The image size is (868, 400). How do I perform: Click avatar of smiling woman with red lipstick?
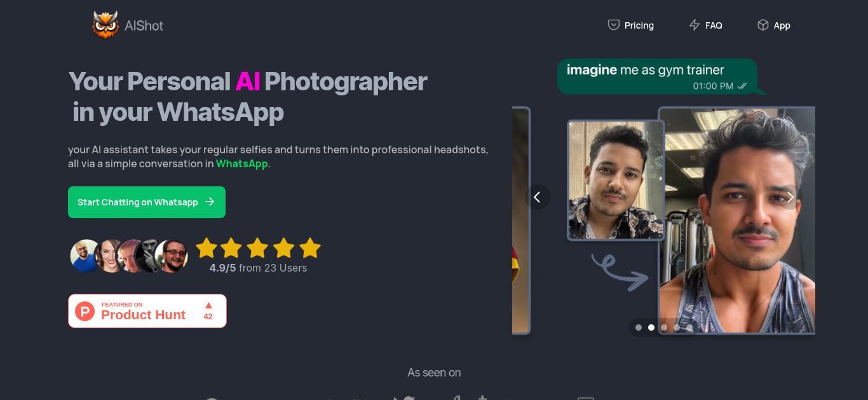(110, 256)
